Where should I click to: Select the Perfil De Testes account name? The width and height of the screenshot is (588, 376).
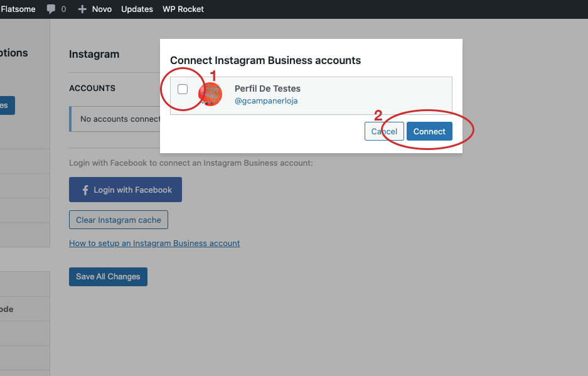[x=267, y=89]
